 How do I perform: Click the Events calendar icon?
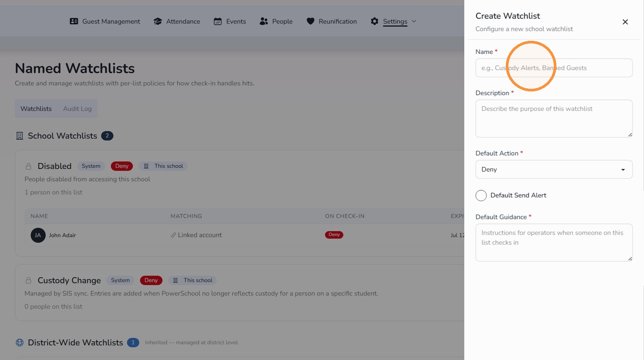click(x=218, y=21)
